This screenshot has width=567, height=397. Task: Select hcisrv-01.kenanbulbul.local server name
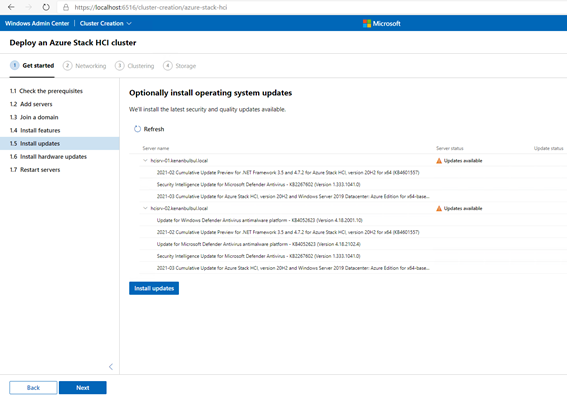coord(179,161)
